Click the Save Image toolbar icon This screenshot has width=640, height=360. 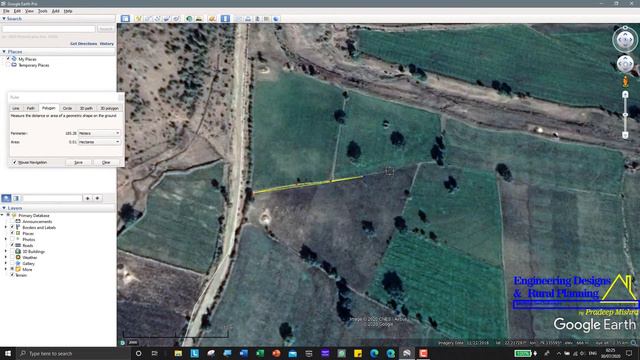tap(257, 19)
